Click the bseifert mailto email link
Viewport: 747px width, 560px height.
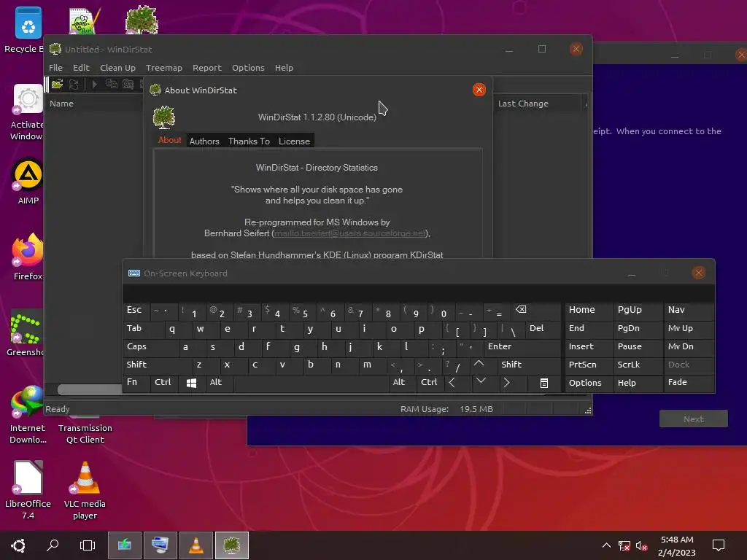350,233
